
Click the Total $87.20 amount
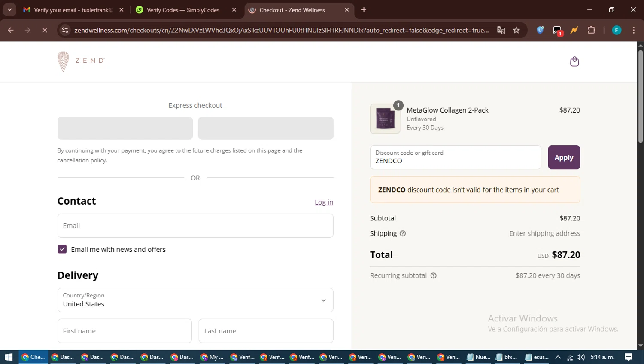[x=566, y=255]
